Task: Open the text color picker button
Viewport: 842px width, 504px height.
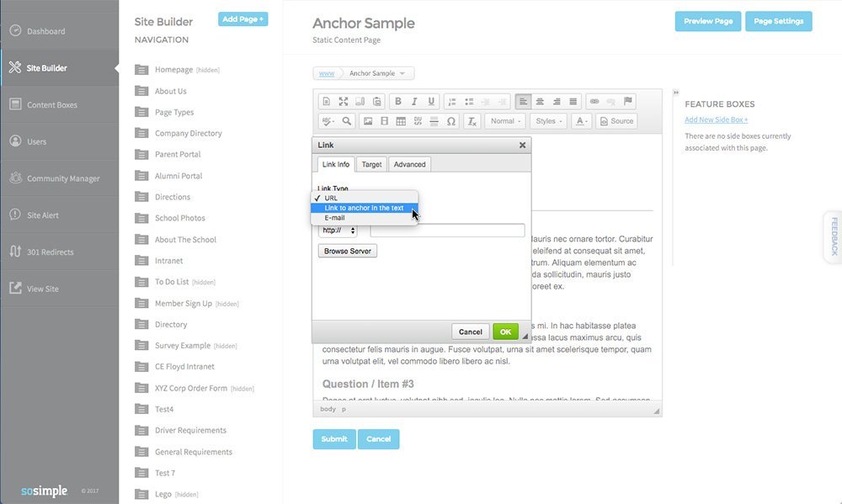Action: coord(582,121)
